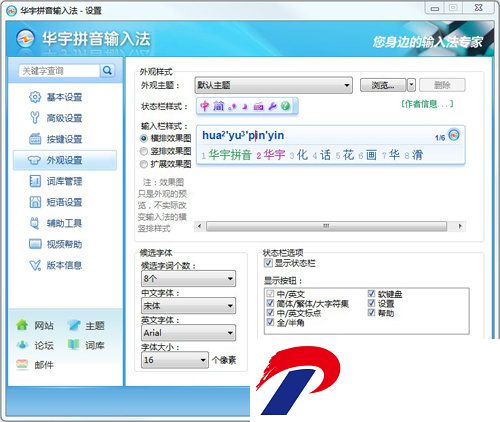Click the 高级设置 wrench icon
The width and height of the screenshot is (500, 422).
click(35, 118)
